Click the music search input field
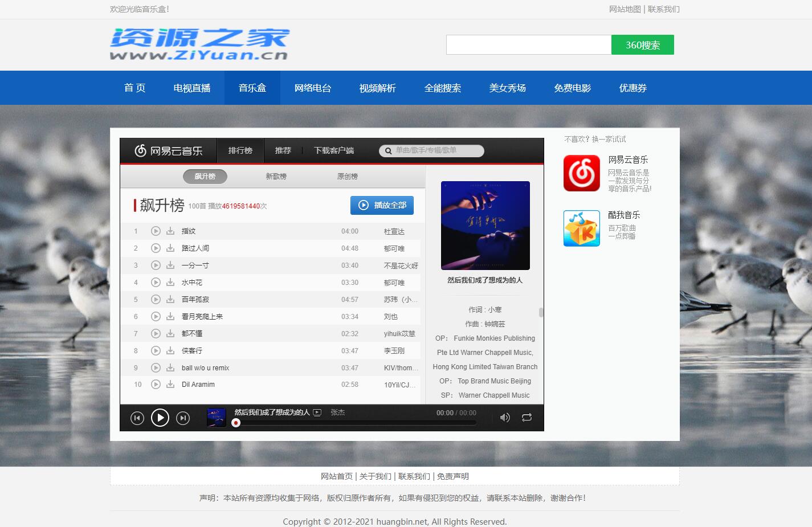This screenshot has width=812, height=527. (x=430, y=150)
